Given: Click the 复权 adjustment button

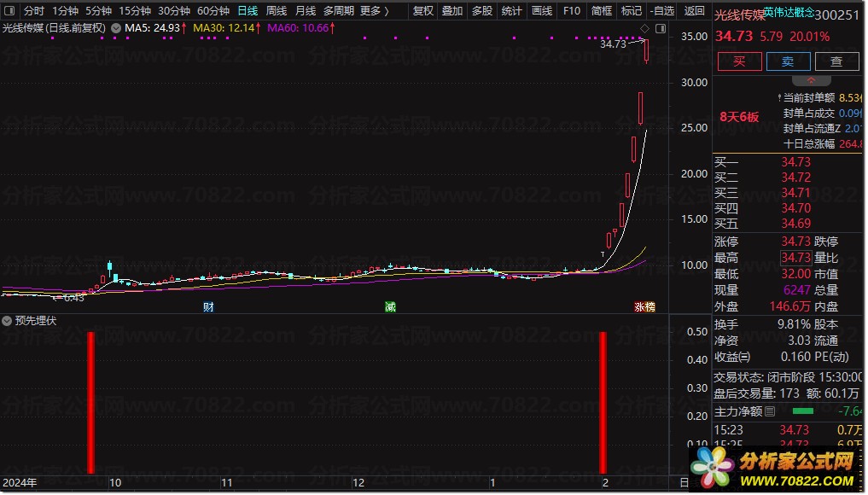Looking at the screenshot, I should (x=423, y=10).
